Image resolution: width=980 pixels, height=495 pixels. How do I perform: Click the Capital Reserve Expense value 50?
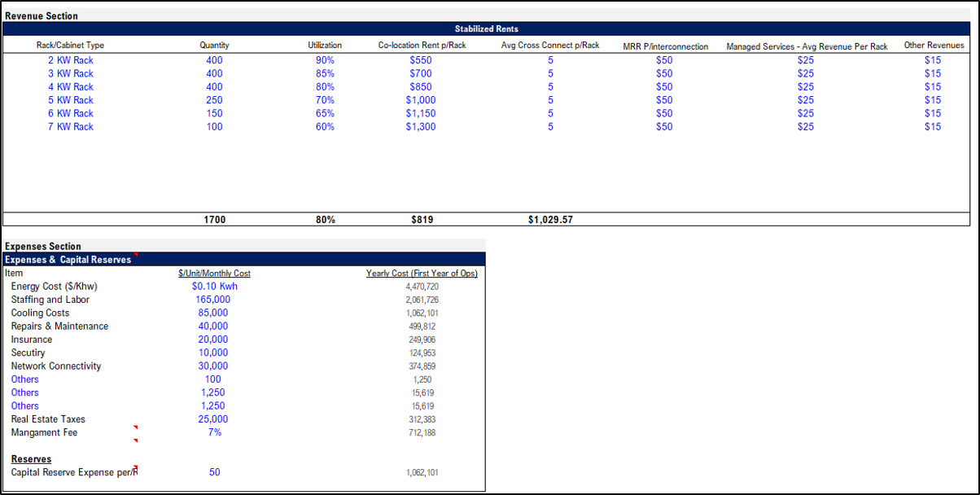pos(215,472)
